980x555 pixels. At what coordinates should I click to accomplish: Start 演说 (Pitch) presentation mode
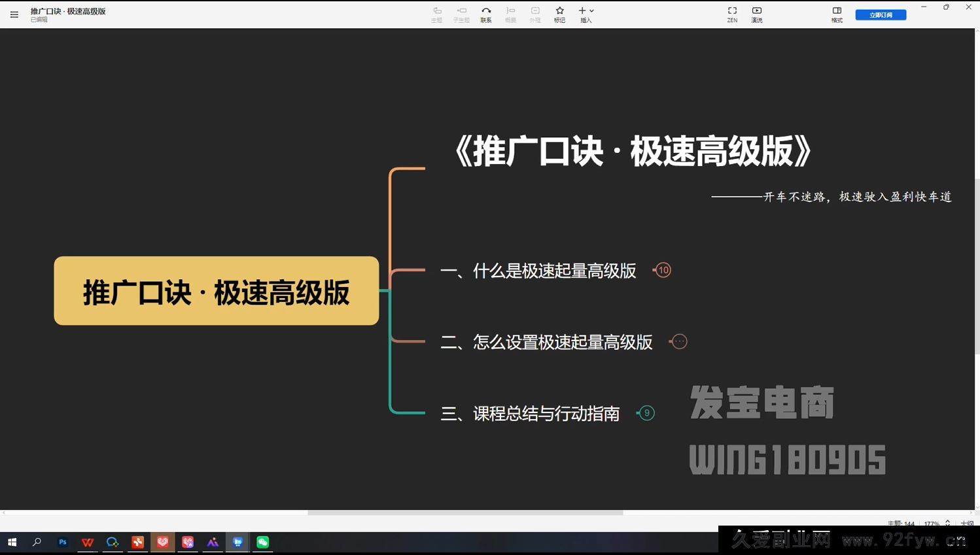pos(756,14)
